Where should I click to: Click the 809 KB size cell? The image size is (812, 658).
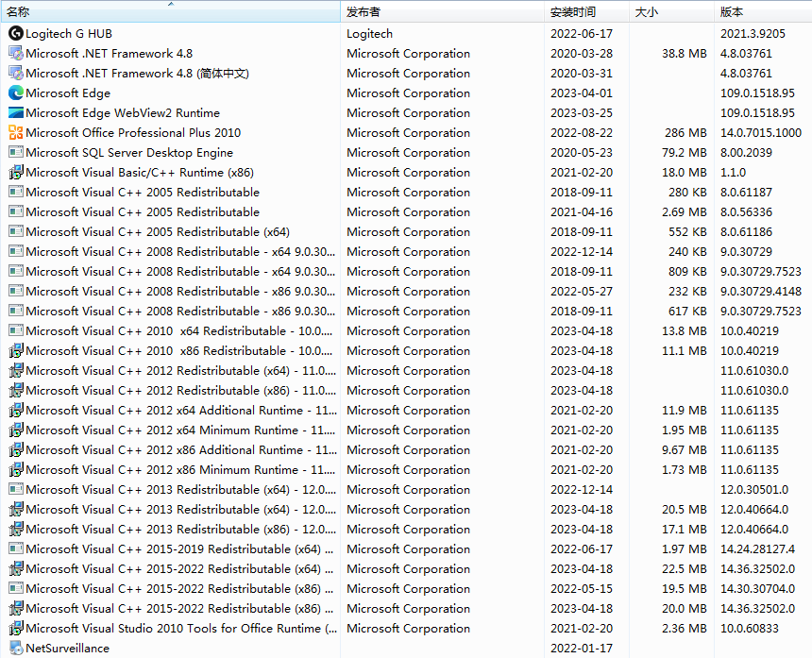pos(687,272)
